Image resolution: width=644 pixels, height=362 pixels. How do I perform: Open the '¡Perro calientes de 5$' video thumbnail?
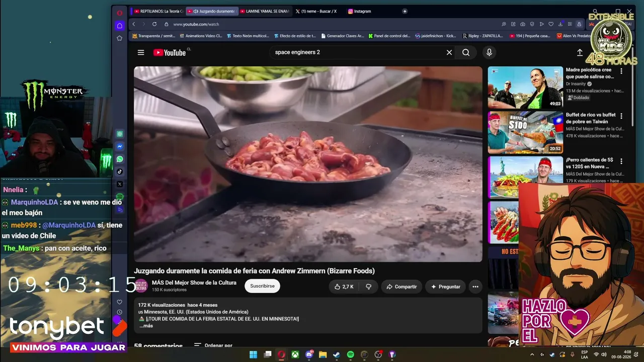point(525,177)
